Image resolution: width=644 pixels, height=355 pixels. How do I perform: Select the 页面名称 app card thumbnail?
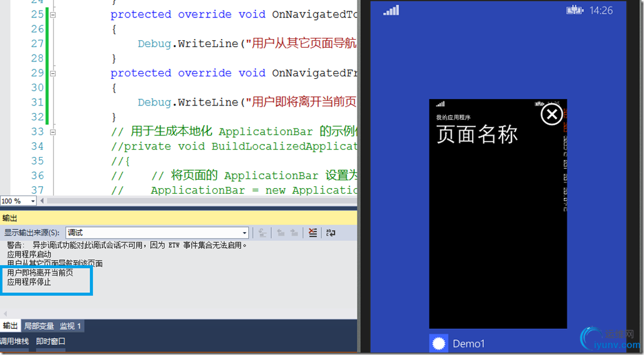(498, 213)
